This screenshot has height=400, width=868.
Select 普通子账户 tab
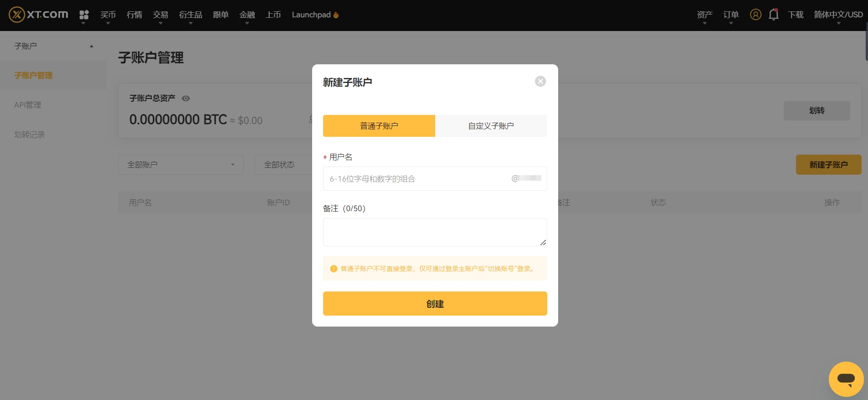[379, 126]
